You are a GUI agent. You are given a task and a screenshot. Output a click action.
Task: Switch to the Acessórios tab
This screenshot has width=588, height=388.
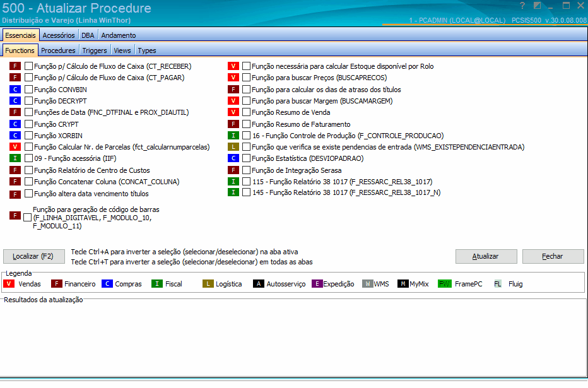pos(59,35)
